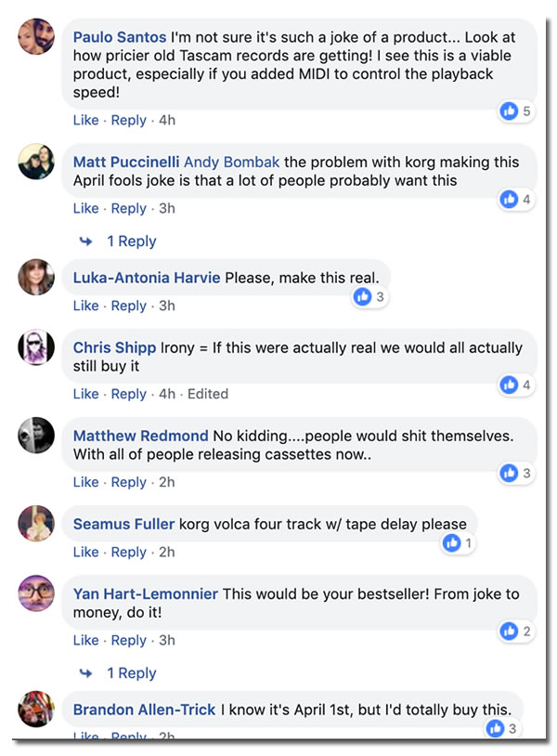Image resolution: width=557 pixels, height=756 pixels.
Task: Open Brandon Allen-Trick's profile name link
Action: click(x=144, y=710)
